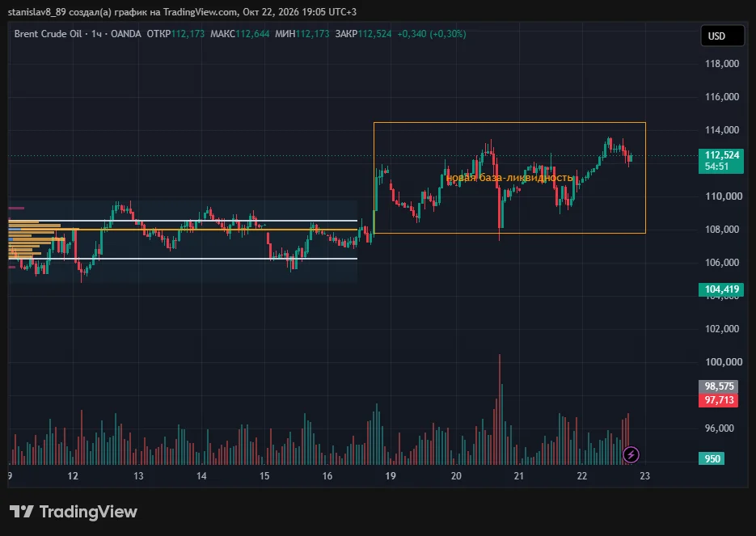Click the orange horizontal level line

coord(183,230)
